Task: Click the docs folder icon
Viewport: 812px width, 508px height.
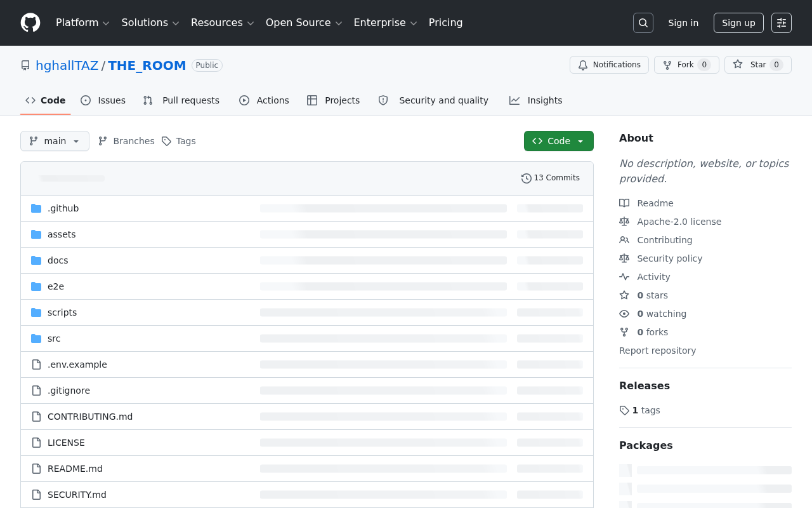Action: click(36, 260)
